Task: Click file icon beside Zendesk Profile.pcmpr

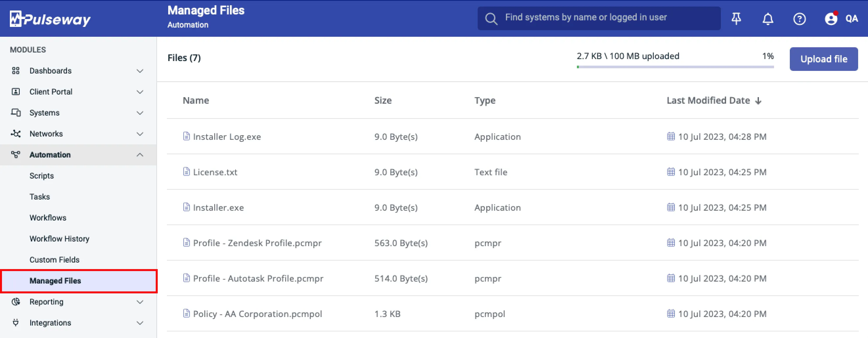Action: [186, 243]
